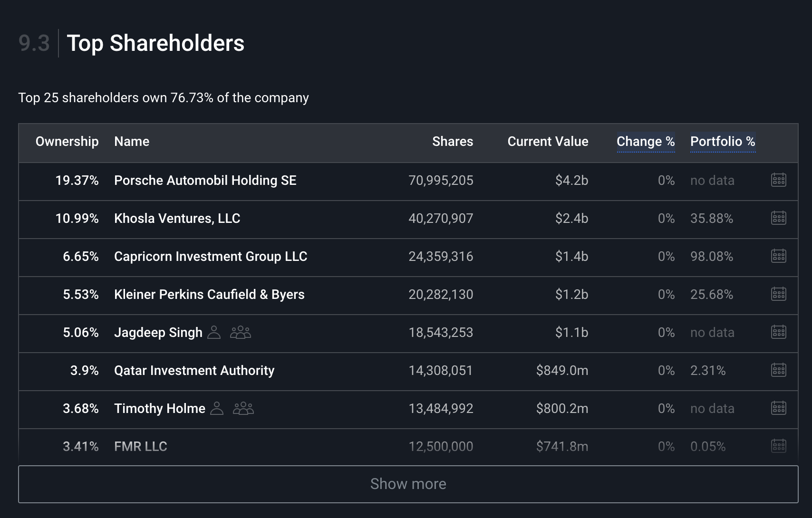Select Porsche Automobil Holding SE shareholder name
Screen dimensions: 812x518
205,181
